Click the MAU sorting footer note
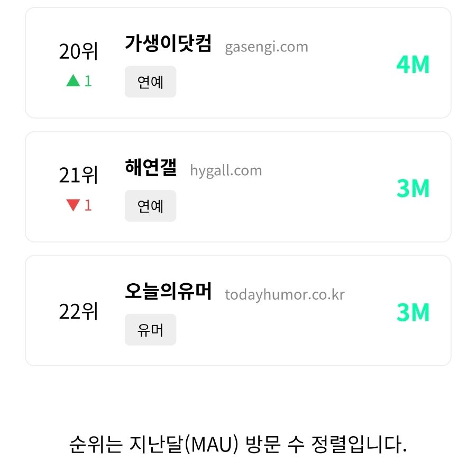Screen dimensions: 476x460 238,444
